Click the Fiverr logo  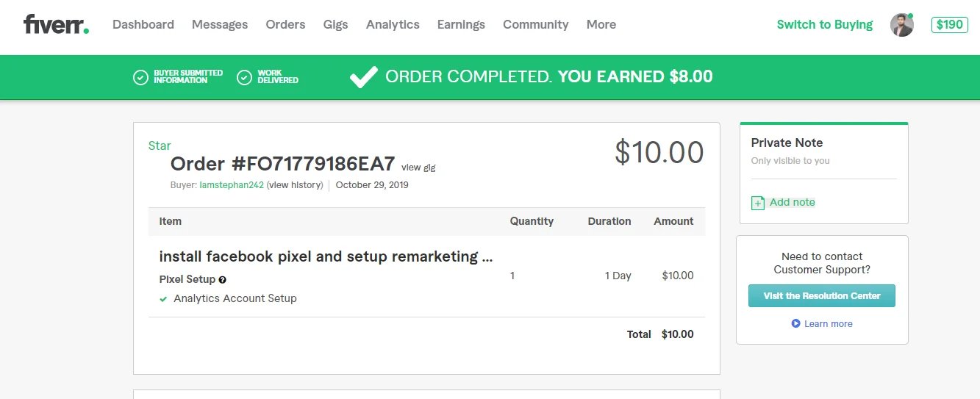56,24
